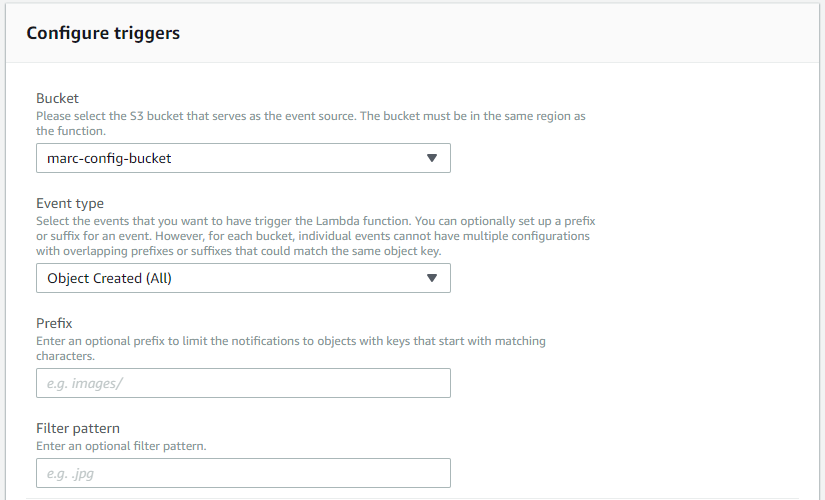
Task: Click the 'e.g. images/' placeholder text
Action: tap(85, 383)
